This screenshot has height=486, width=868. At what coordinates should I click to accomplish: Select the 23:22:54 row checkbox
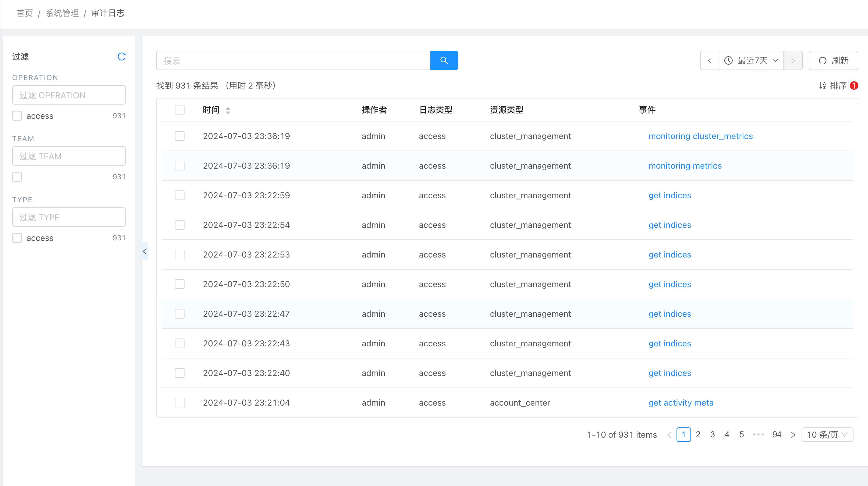tap(180, 225)
